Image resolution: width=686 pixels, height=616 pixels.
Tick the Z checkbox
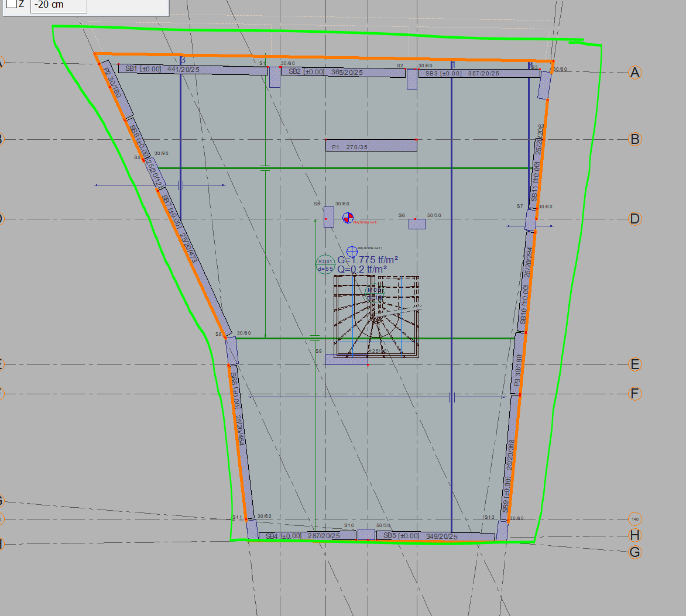pyautogui.click(x=11, y=4)
